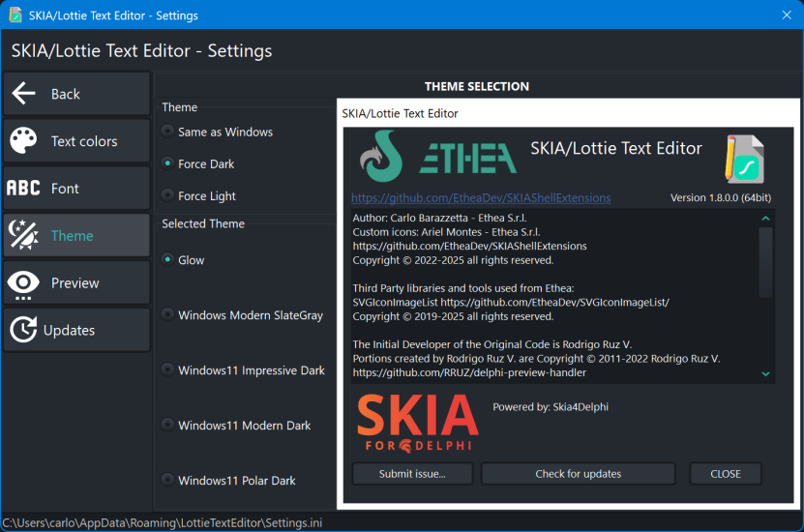Open the Font settings page
Screen dimensions: 804x532
point(76,188)
